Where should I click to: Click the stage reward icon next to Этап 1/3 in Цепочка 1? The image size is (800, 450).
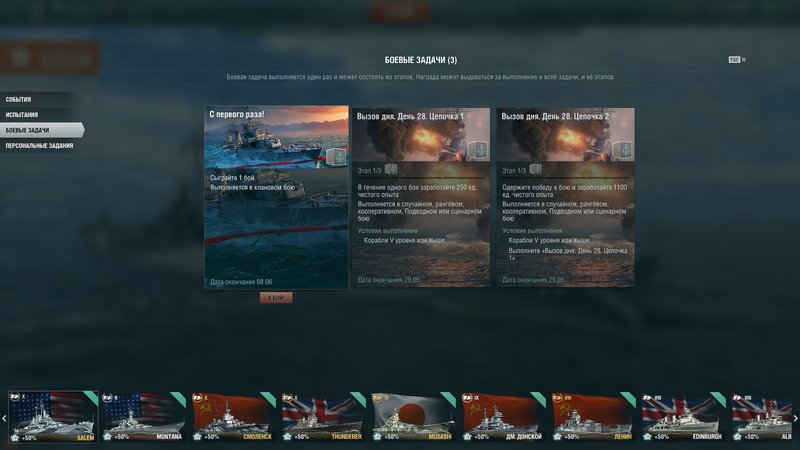[391, 169]
